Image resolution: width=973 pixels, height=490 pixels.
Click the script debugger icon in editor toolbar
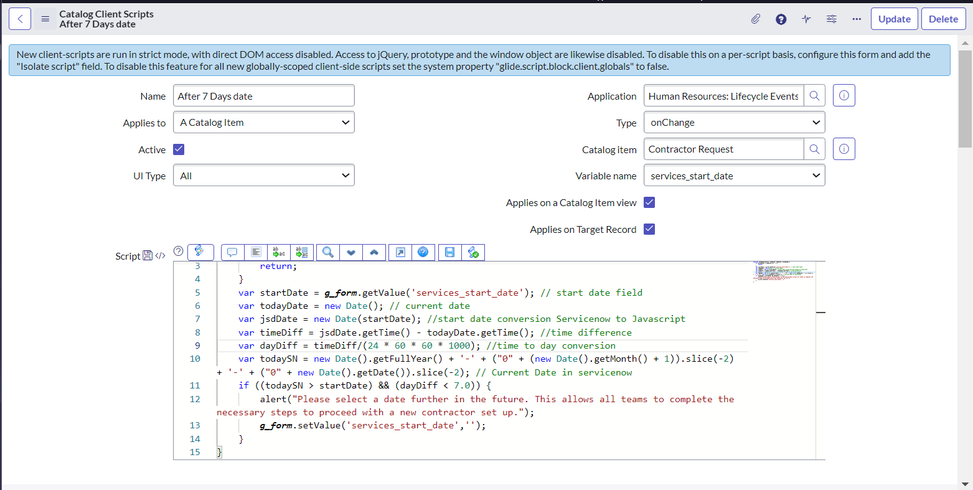click(473, 252)
